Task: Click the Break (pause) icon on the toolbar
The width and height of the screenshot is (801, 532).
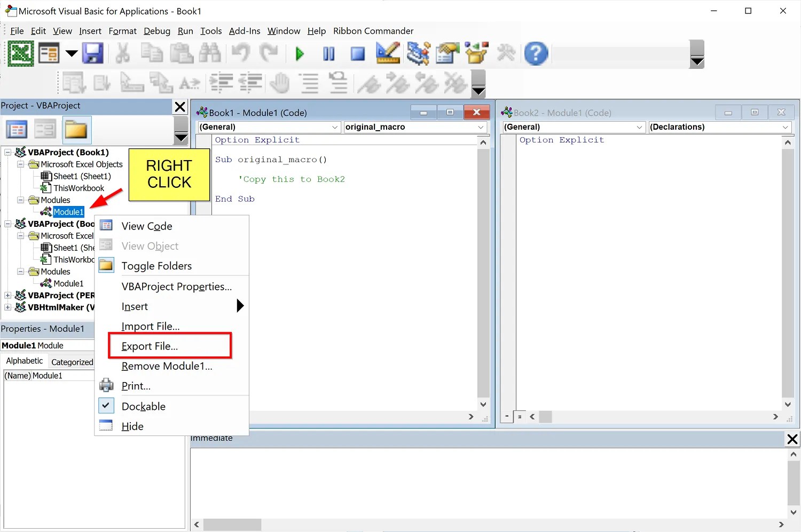Action: tap(328, 53)
